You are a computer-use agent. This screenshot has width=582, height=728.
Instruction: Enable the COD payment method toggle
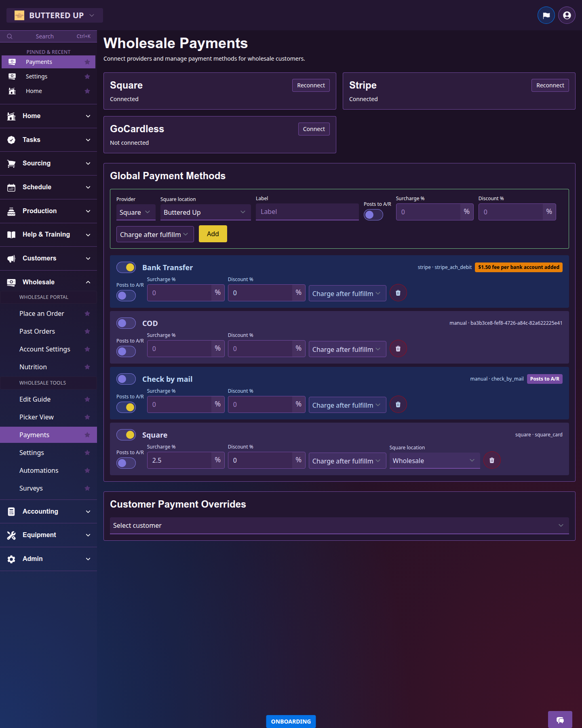point(126,323)
